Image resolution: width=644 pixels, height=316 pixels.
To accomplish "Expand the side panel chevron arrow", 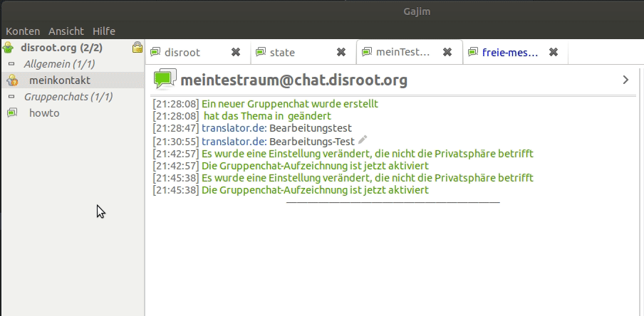I will click(x=625, y=80).
